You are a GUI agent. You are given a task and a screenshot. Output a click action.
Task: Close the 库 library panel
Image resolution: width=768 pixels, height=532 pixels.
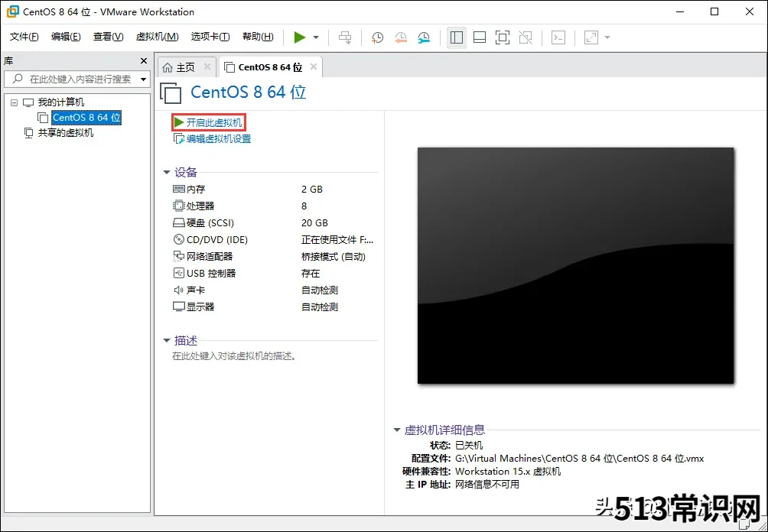(x=144, y=60)
